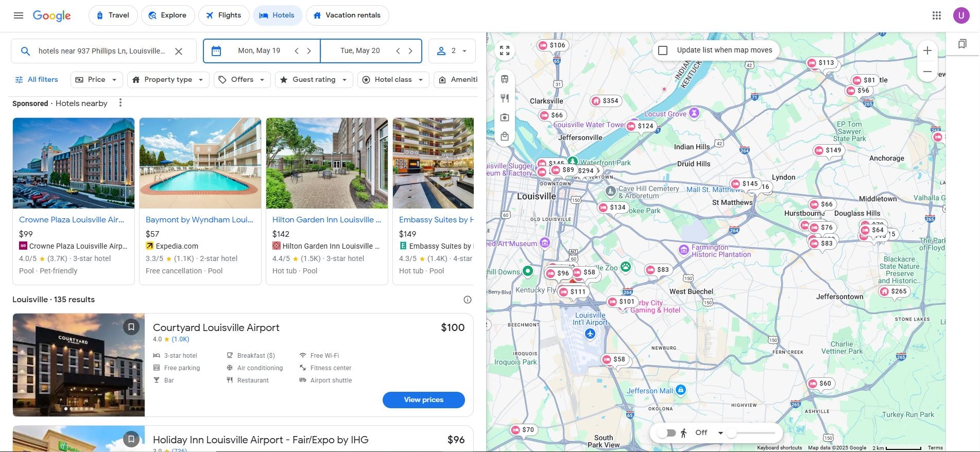Go to next check-in date
This screenshot has height=452, width=980.
[309, 51]
